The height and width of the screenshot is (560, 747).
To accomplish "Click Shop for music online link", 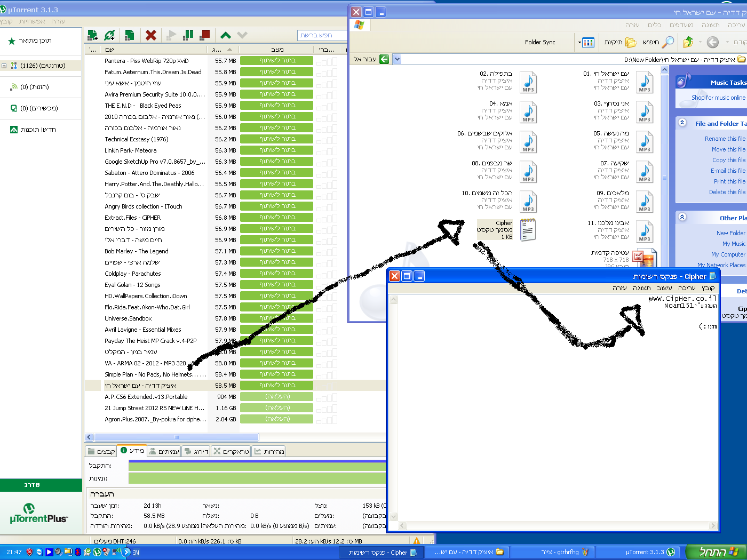I will point(718,98).
